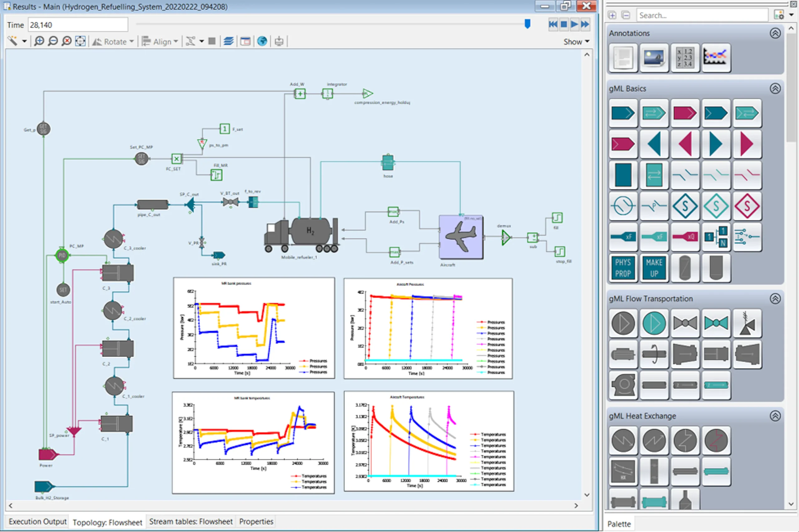Click the reset zoom magnifier icon
The width and height of the screenshot is (799, 532).
(67, 41)
